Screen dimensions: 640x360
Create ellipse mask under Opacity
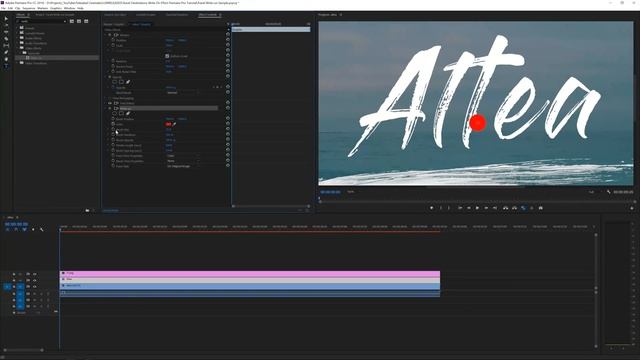tap(115, 82)
